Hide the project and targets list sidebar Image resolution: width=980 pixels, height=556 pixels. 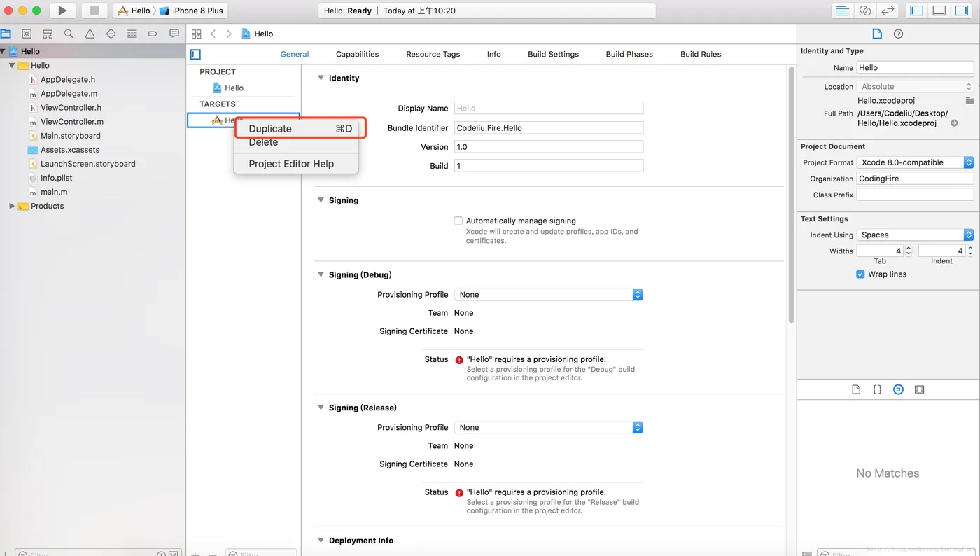[x=196, y=54]
